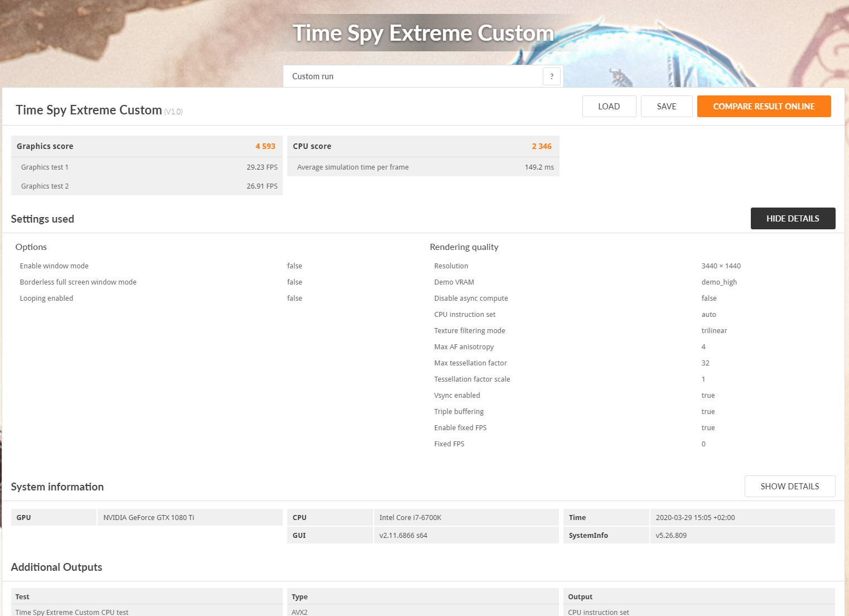
Task: Expand system information with SHOW DETAILS
Action: 790,487
